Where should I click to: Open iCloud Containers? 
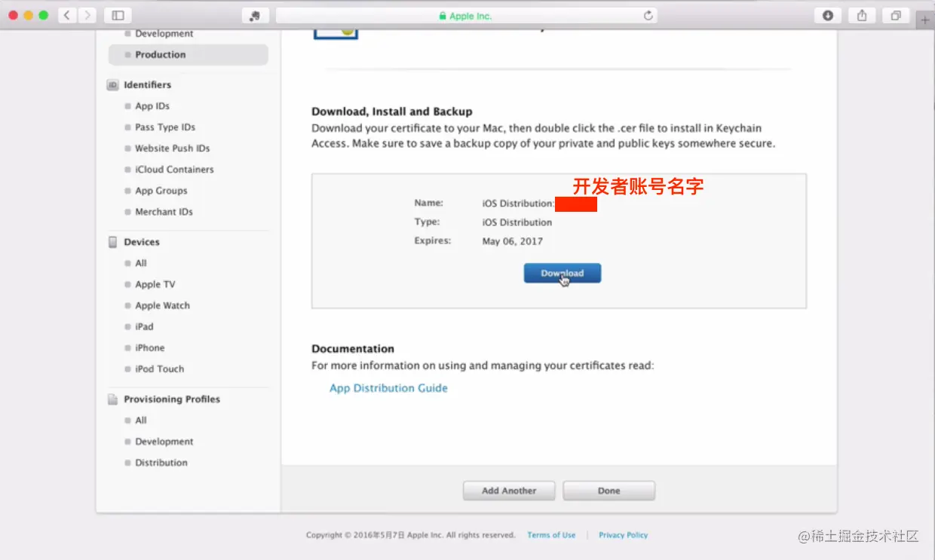174,170
